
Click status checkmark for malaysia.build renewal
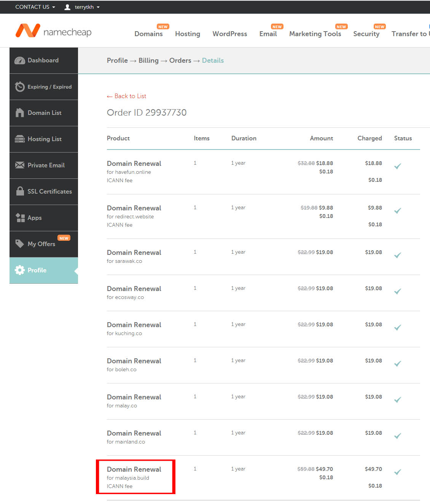point(398,472)
